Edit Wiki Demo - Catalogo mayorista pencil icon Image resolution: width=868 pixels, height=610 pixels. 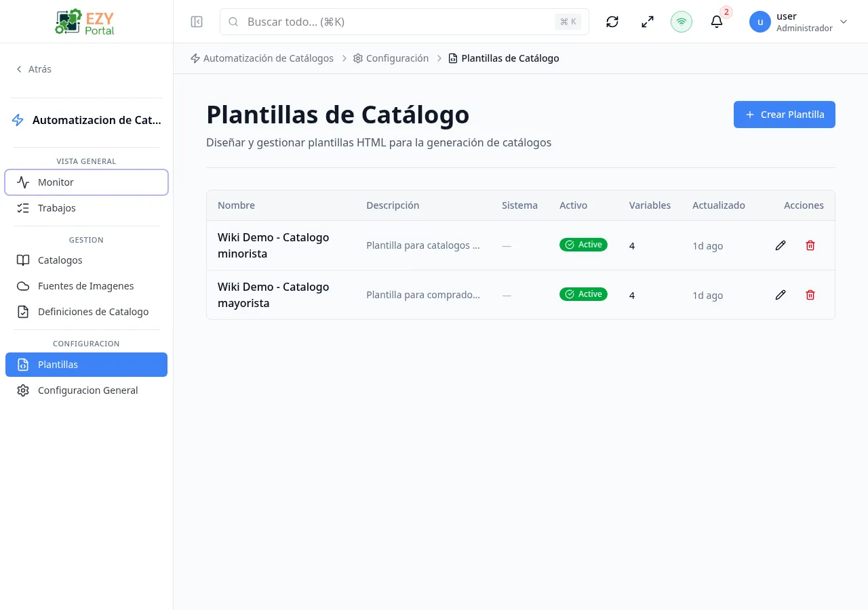point(781,295)
